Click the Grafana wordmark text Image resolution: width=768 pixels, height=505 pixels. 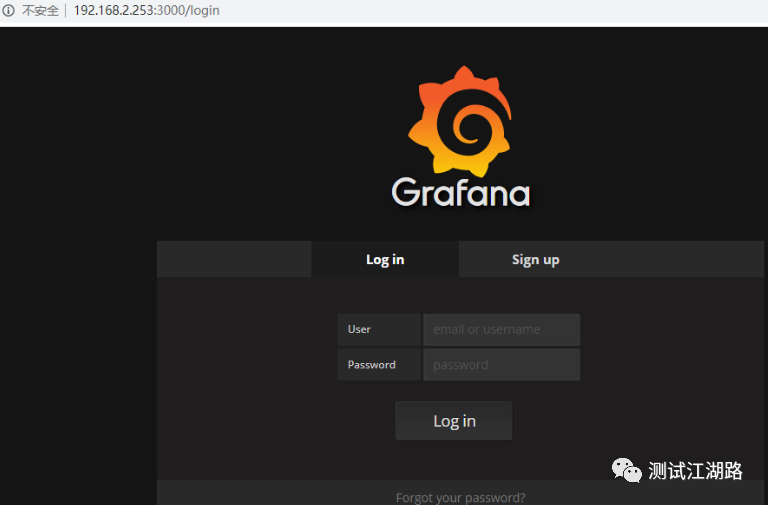pos(461,192)
